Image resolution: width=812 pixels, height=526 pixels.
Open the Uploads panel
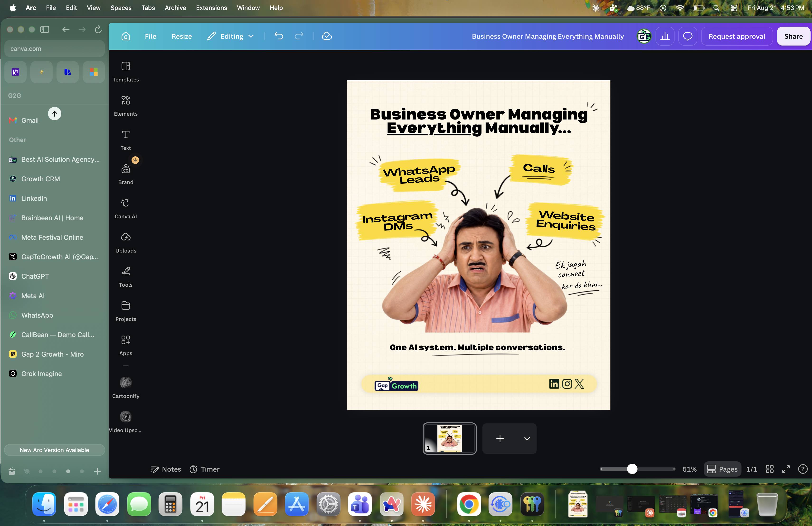pyautogui.click(x=126, y=243)
